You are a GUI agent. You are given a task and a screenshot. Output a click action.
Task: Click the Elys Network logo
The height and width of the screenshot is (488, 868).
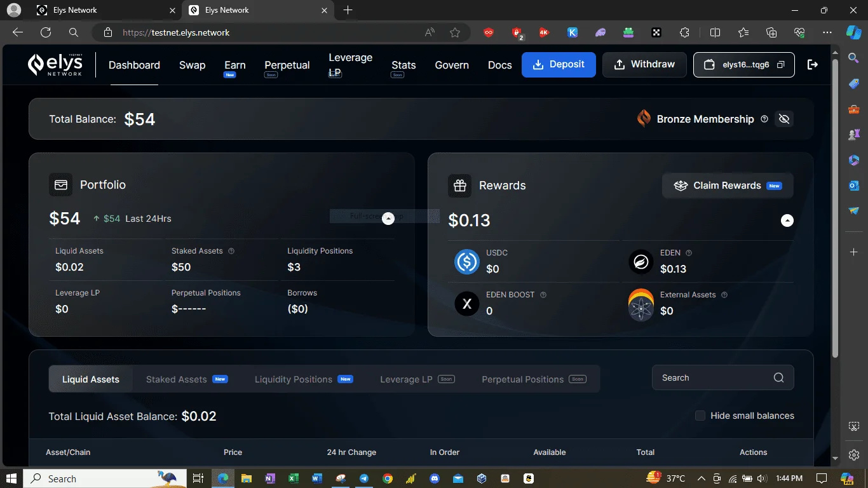point(55,64)
